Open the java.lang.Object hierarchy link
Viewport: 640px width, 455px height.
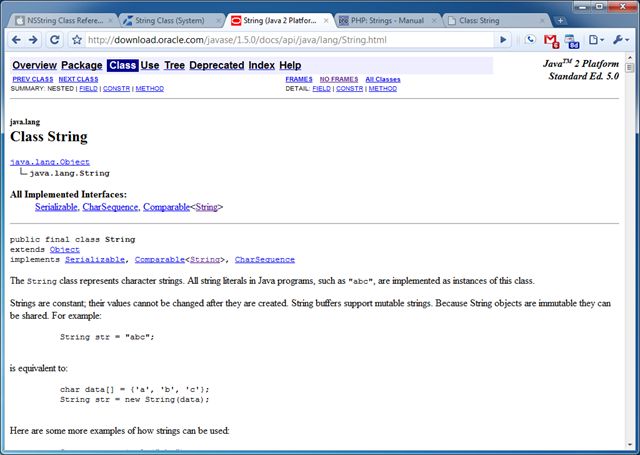pos(50,162)
